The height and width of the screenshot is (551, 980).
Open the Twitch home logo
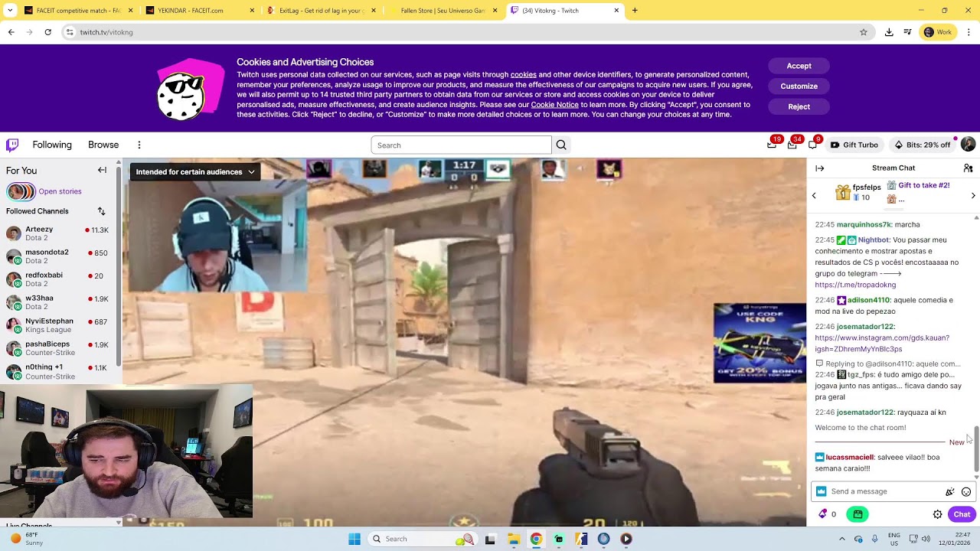click(x=12, y=145)
